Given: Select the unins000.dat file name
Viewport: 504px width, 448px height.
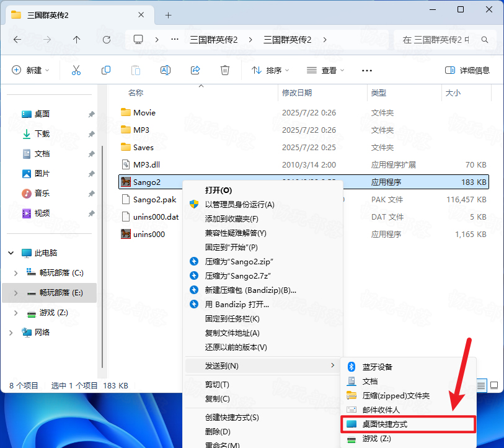Looking at the screenshot, I should 156,217.
